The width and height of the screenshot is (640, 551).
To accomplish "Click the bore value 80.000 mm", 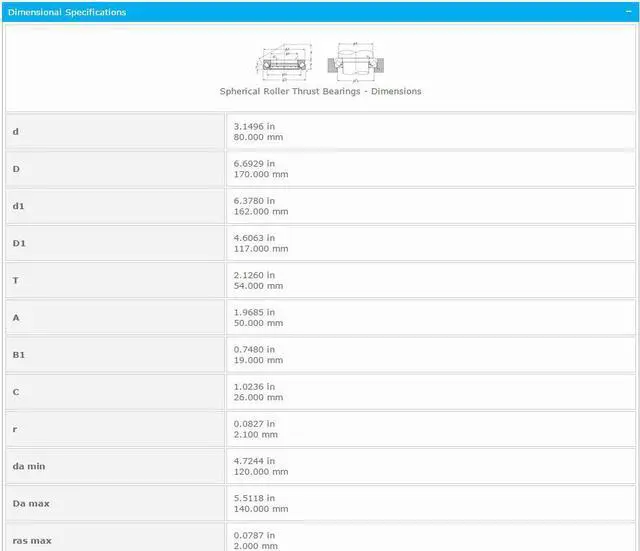I will tap(258, 137).
